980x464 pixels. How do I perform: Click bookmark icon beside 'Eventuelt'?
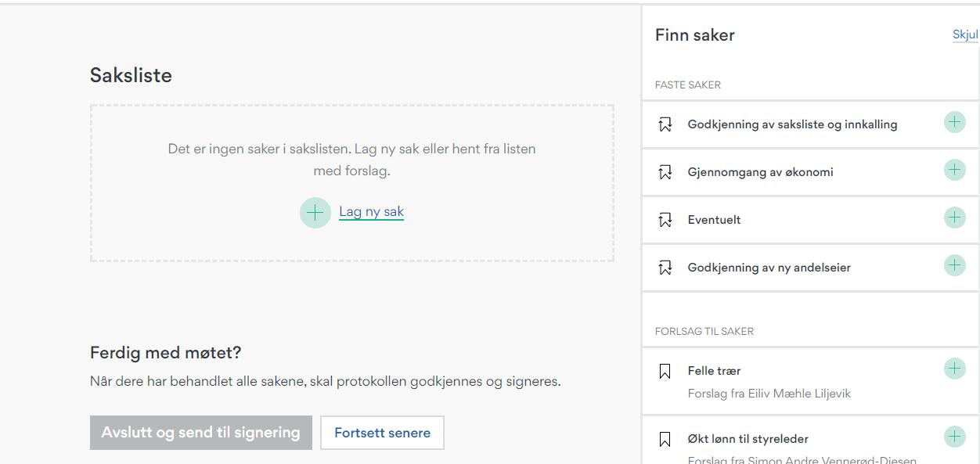point(665,220)
